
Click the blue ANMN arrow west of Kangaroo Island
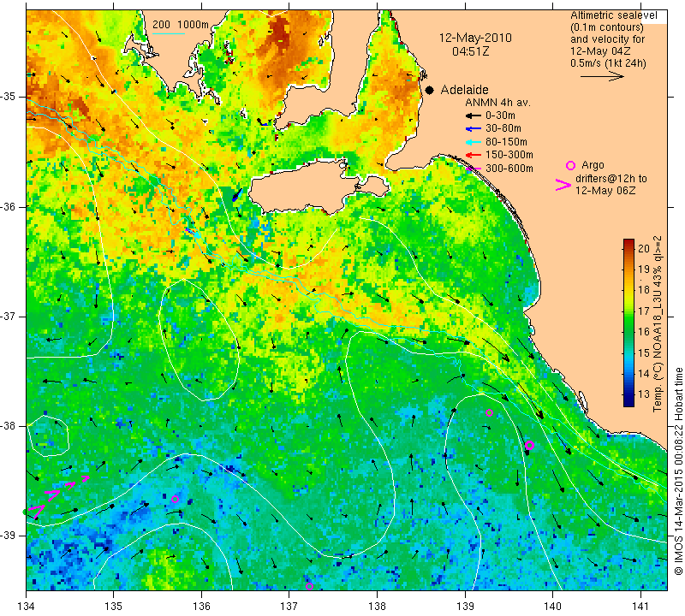point(237,195)
